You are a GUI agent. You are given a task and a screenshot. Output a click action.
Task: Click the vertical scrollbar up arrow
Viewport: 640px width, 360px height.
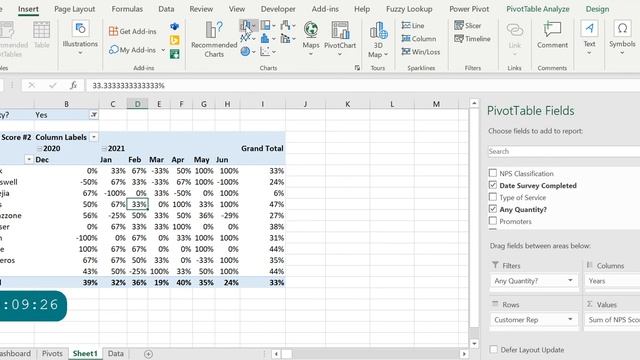click(x=474, y=103)
